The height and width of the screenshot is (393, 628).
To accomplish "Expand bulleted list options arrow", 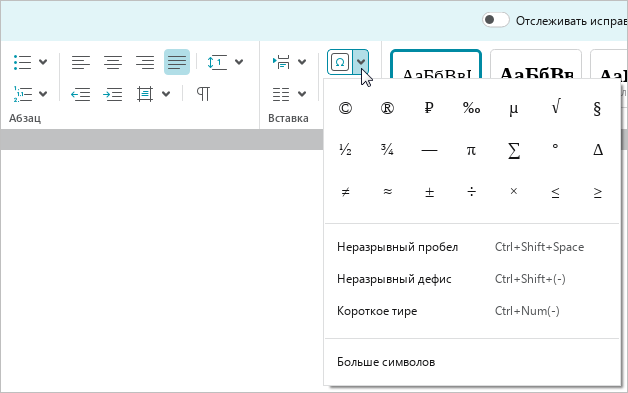I will pyautogui.click(x=43, y=62).
